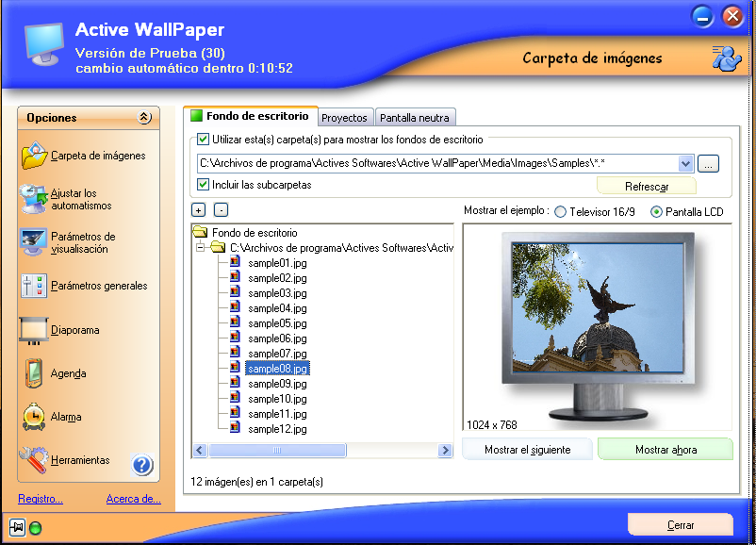
Task: Click the image icon beside sample05.jpg
Action: coord(235,322)
